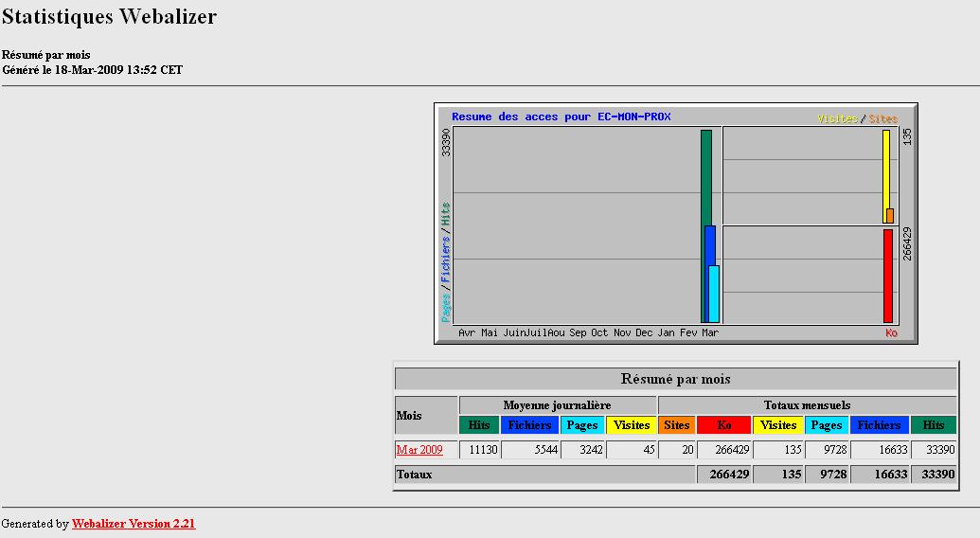Click the red Ko bar in the chart
The image size is (980, 538).
[x=888, y=276]
